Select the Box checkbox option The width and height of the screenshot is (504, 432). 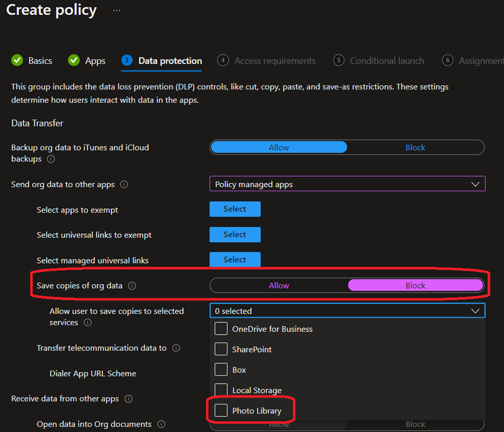coord(221,370)
